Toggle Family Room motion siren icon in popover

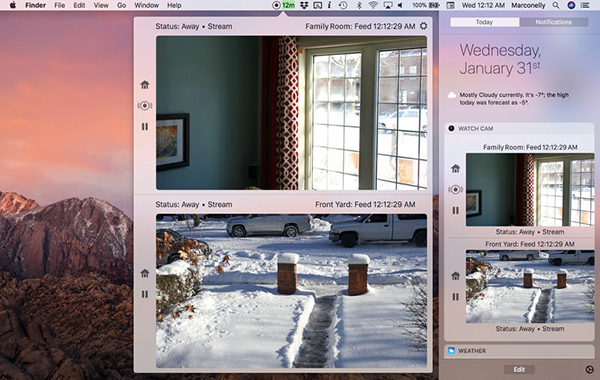coord(145,106)
